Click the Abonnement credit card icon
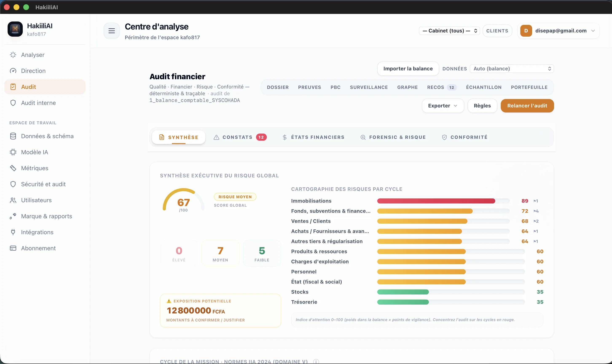The width and height of the screenshot is (612, 364). 13,248
